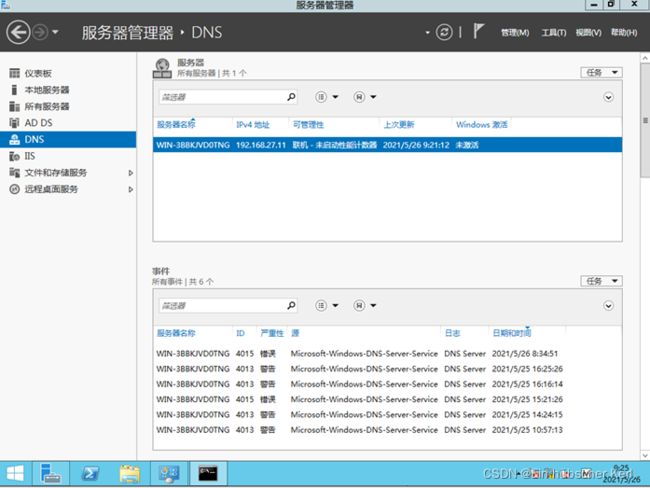Open dropdown arrow beside servers saved query

tap(373, 97)
